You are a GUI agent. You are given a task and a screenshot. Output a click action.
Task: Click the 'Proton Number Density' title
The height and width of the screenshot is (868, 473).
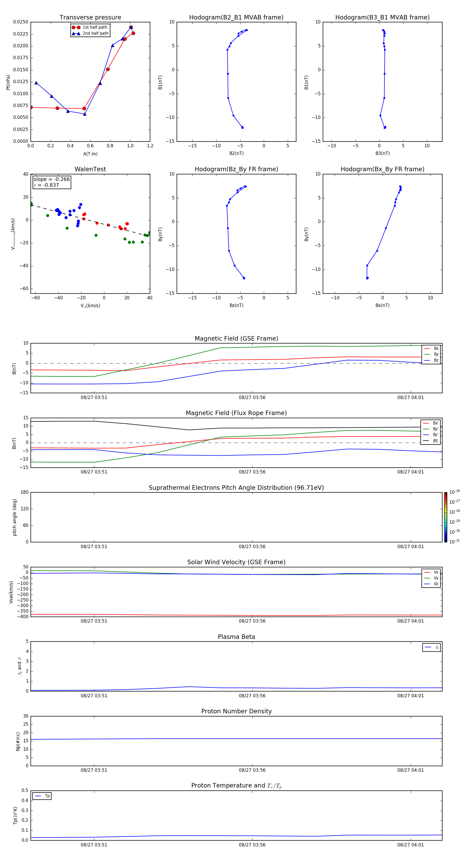pos(236,711)
